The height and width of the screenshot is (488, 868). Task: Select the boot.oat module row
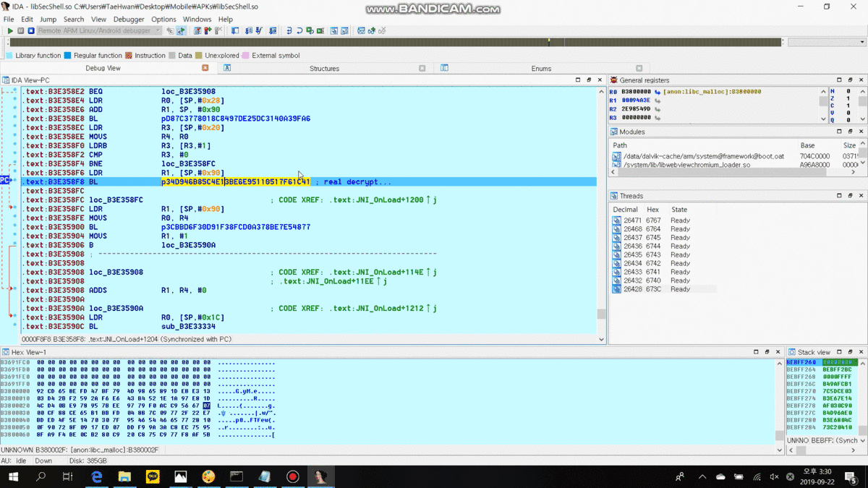(702, 156)
